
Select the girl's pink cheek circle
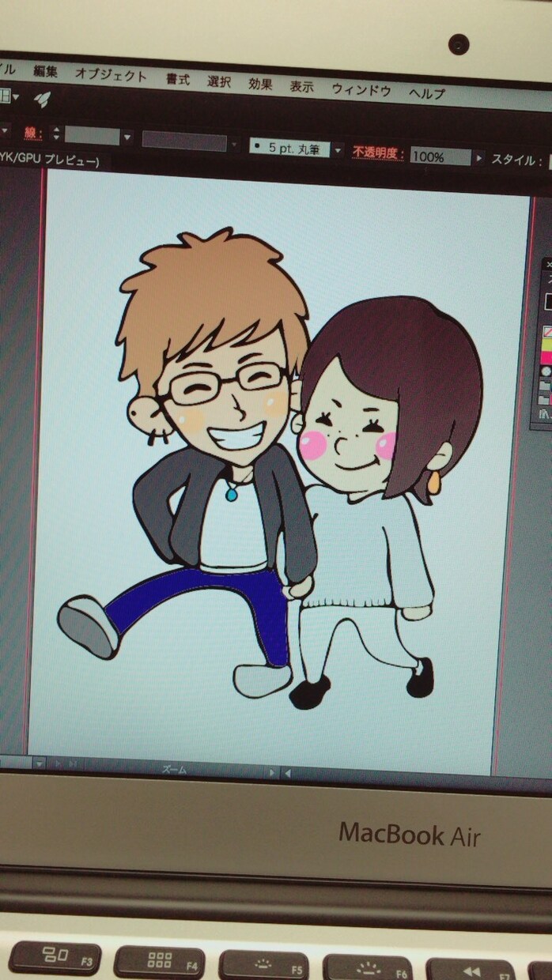coord(313,445)
